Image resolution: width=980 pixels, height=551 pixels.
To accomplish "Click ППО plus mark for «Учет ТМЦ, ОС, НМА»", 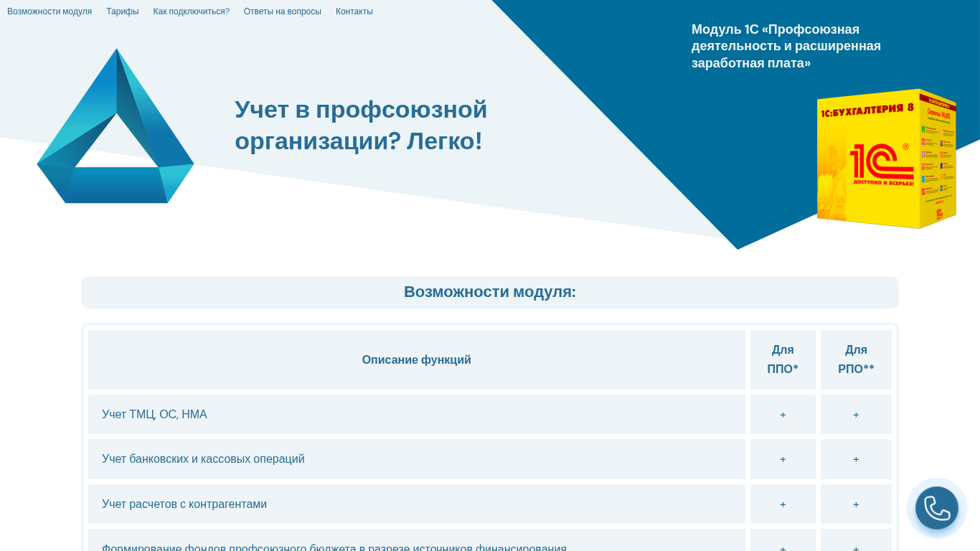I will (783, 415).
